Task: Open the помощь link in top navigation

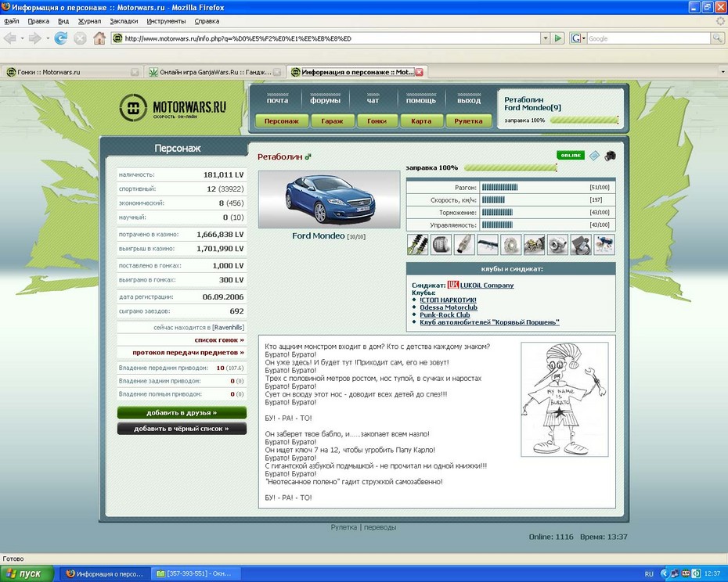Action: click(x=420, y=100)
